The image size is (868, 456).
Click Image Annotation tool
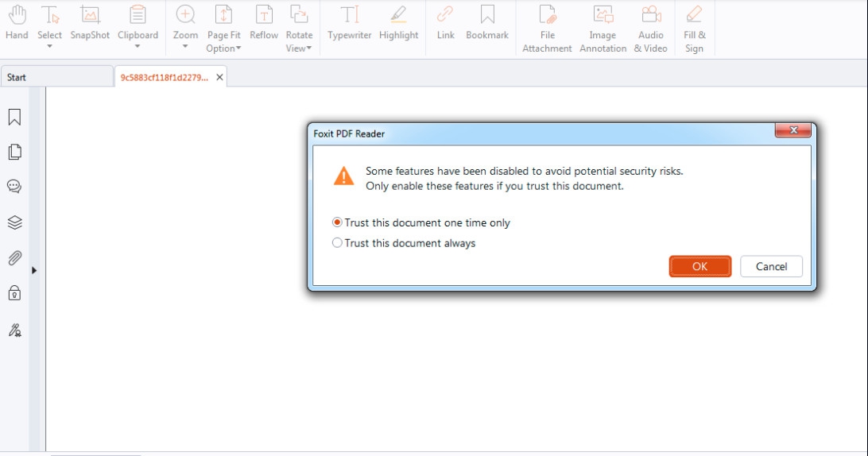pyautogui.click(x=603, y=29)
